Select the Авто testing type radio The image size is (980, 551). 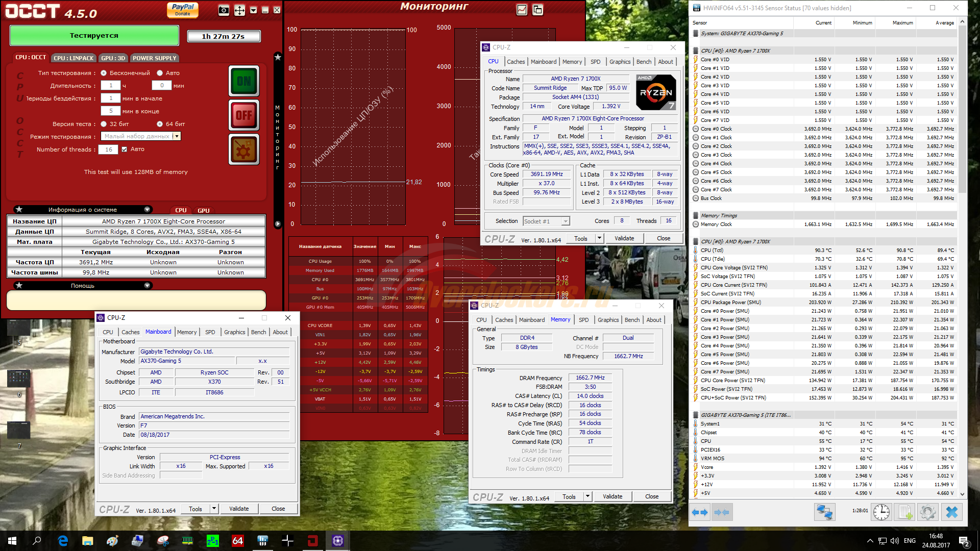click(160, 73)
